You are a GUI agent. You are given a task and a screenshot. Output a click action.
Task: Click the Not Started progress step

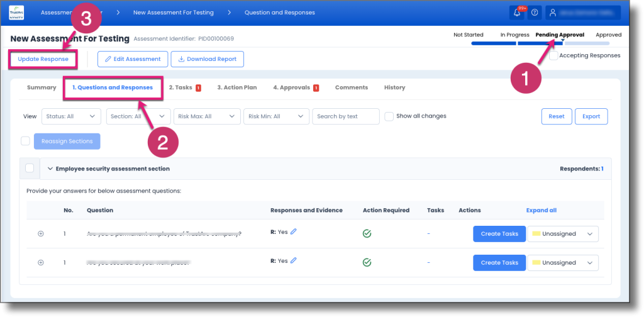point(468,35)
